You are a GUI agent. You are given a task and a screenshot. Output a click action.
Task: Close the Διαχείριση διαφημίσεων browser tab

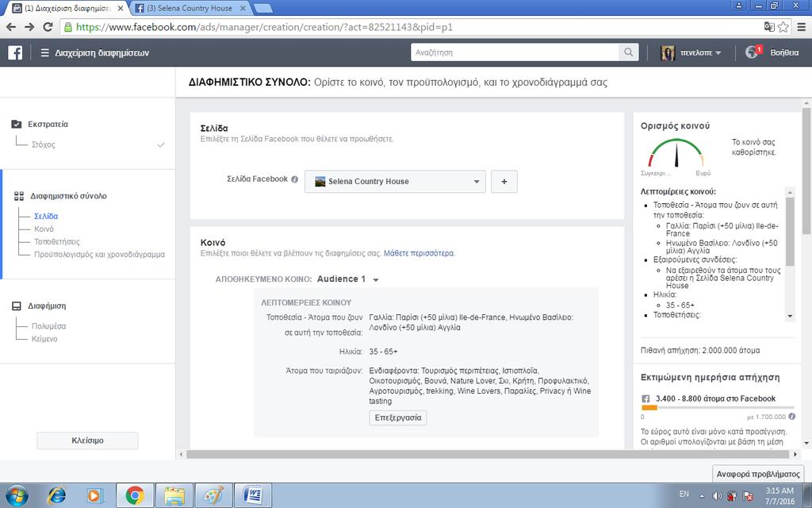(x=121, y=8)
